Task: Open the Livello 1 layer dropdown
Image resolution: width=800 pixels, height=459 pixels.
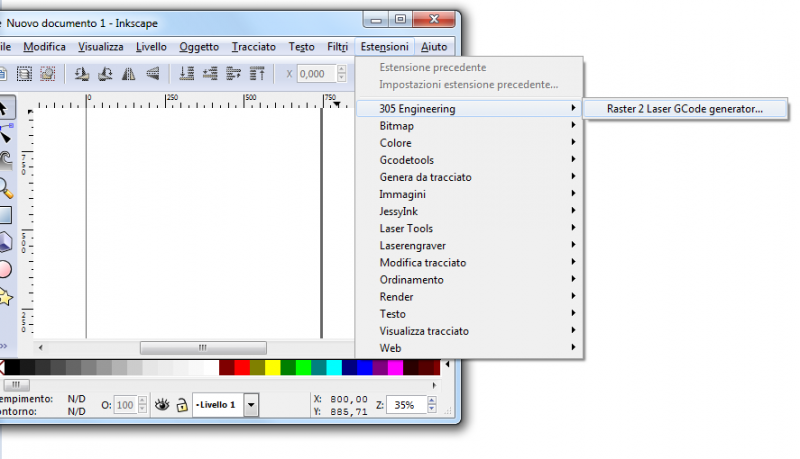Action: [x=251, y=404]
